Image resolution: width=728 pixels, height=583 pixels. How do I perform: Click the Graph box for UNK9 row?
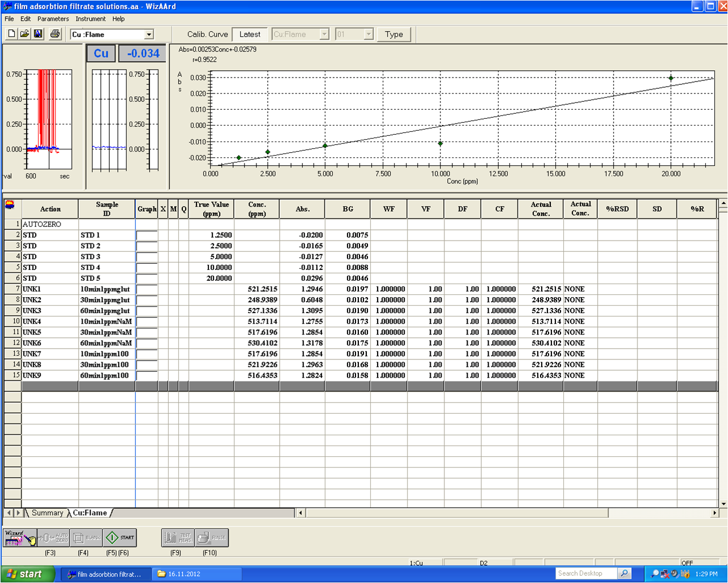click(147, 376)
